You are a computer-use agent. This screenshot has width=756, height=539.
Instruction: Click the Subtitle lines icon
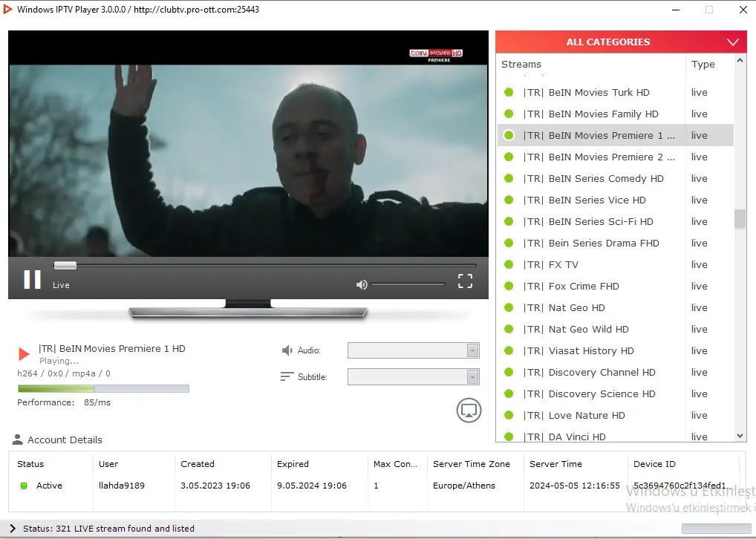(x=287, y=376)
